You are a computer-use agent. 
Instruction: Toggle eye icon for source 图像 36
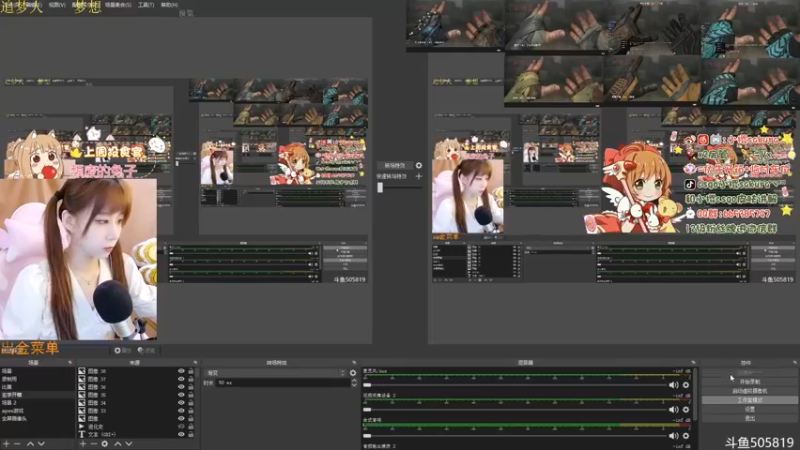point(181,387)
